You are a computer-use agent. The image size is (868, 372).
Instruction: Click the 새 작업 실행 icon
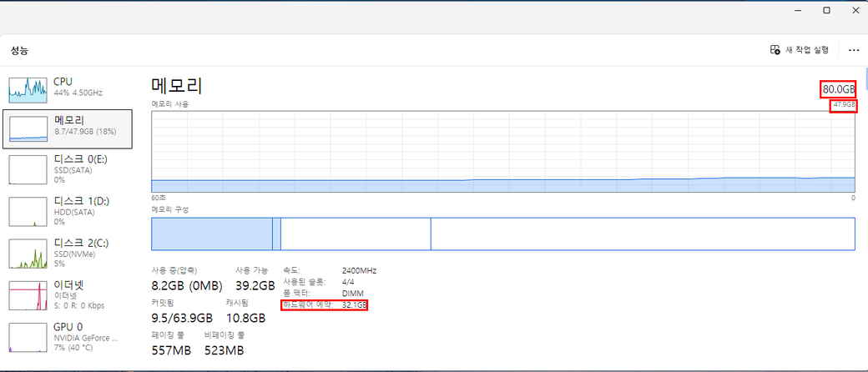click(775, 50)
